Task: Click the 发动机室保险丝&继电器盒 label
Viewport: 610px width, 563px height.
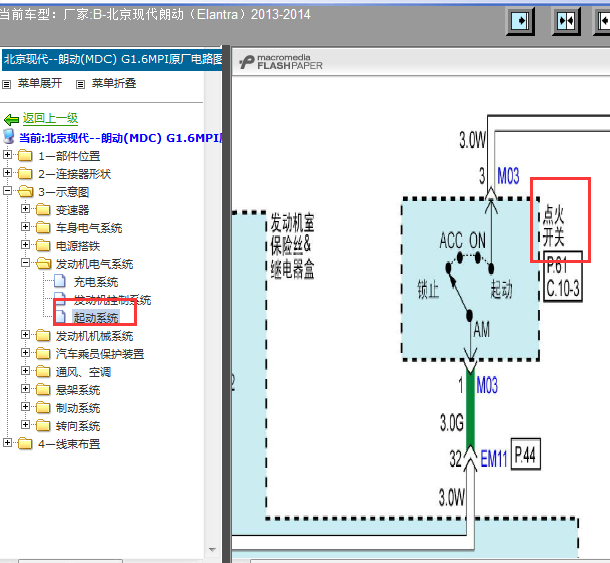Action: tap(293, 246)
